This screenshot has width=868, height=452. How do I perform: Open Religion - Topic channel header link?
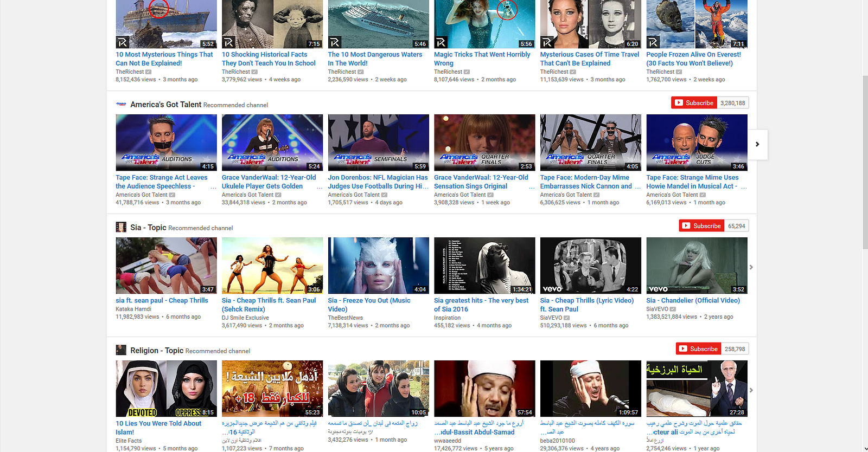[157, 351]
